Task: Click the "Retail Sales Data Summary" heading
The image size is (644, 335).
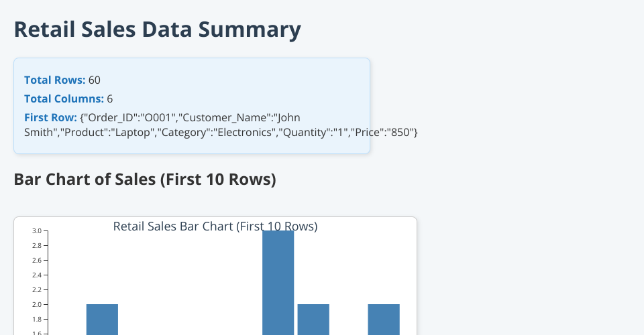Action: (157, 30)
